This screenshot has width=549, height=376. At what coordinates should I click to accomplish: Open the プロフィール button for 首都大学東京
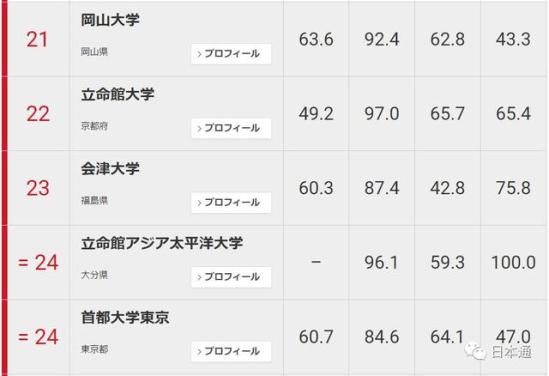[231, 351]
